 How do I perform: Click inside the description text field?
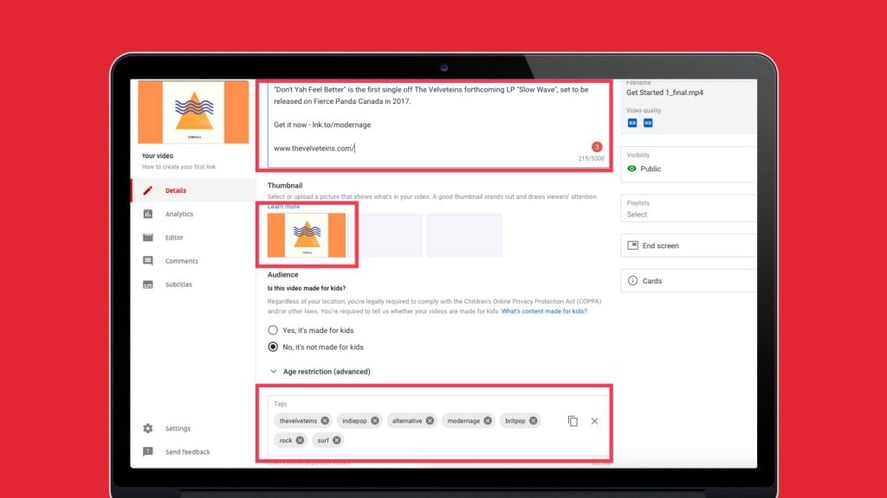click(436, 125)
